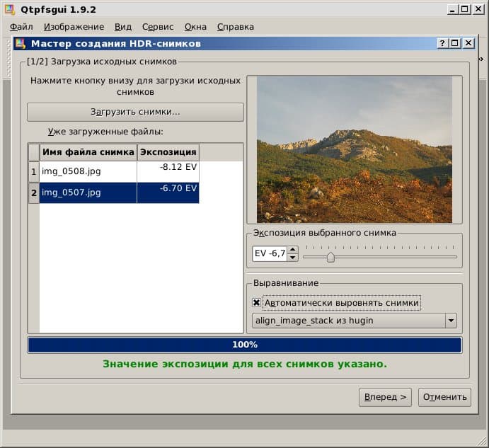Open the Сервис menu
This screenshot has height=448, width=489.
[158, 27]
